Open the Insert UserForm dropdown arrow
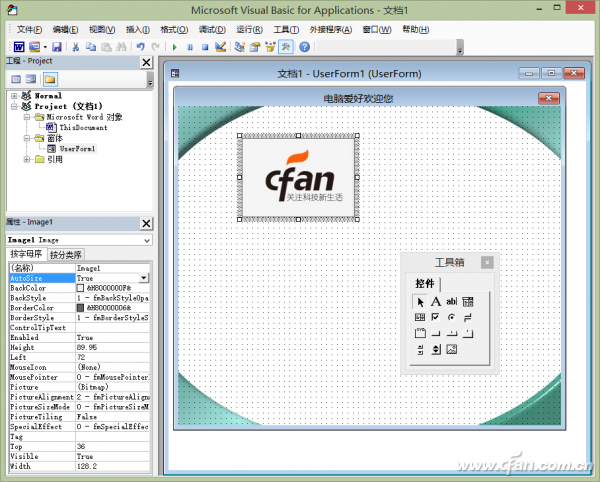Screen dimensions: 600x482 click(x=45, y=47)
